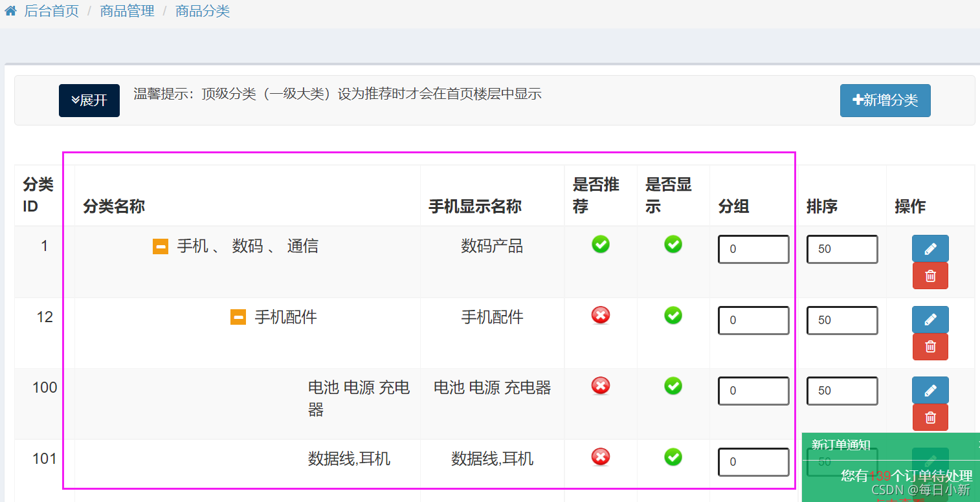Viewport: 980px width, 502px height.
Task: Open 商品分类 breadcrumb link
Action: (203, 11)
